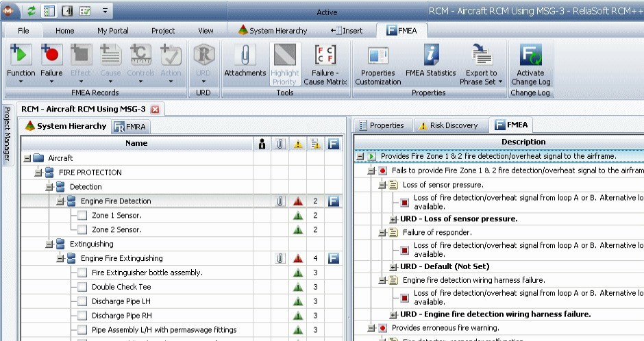Screen dimensions: 644x341
Task: Click Export to Phrase Set icon
Action: pos(482,55)
